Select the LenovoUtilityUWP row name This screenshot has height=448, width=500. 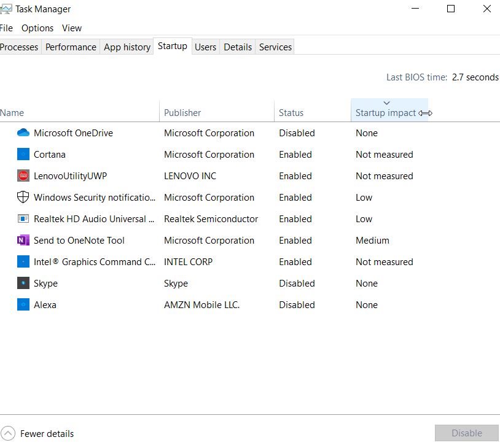coord(70,176)
